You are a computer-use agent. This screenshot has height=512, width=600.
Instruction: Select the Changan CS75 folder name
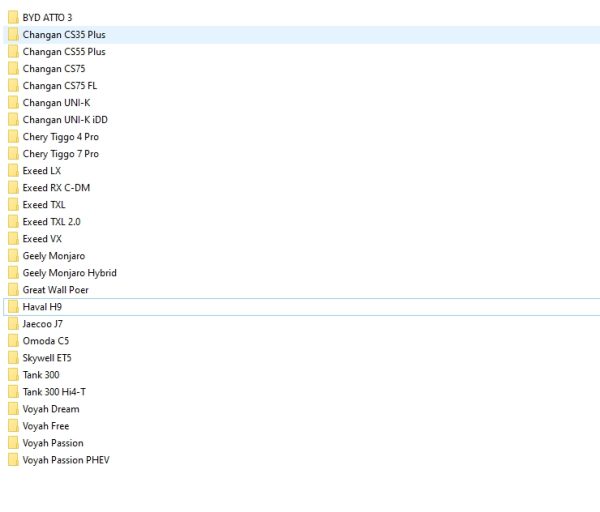tap(54, 69)
